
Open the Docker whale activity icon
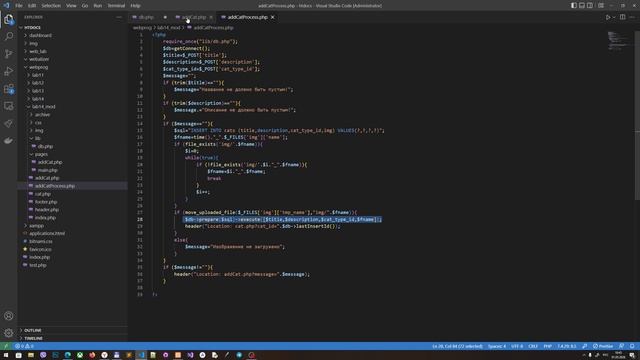9,141
